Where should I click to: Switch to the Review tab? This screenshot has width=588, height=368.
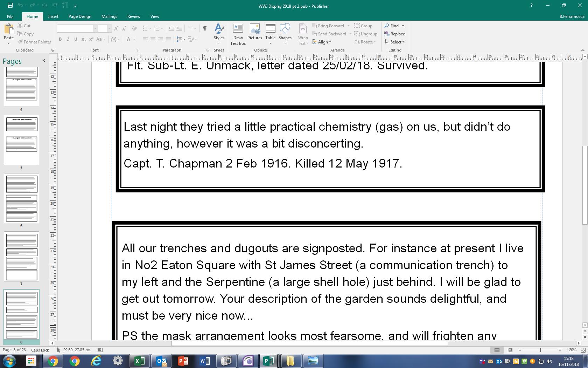point(134,16)
